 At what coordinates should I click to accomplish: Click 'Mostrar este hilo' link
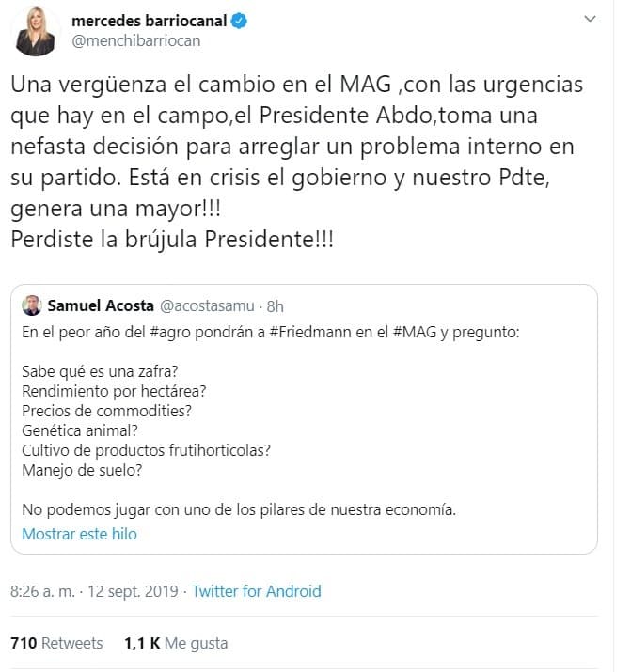80,534
